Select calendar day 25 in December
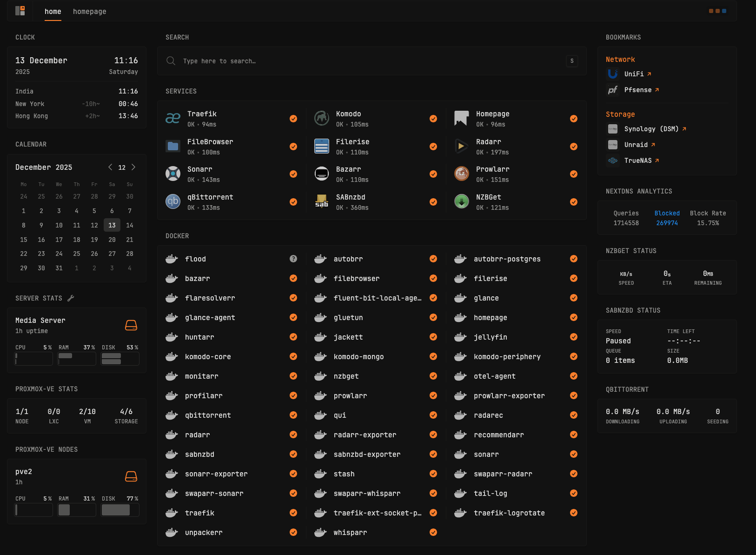The height and width of the screenshot is (555, 756). 77,254
